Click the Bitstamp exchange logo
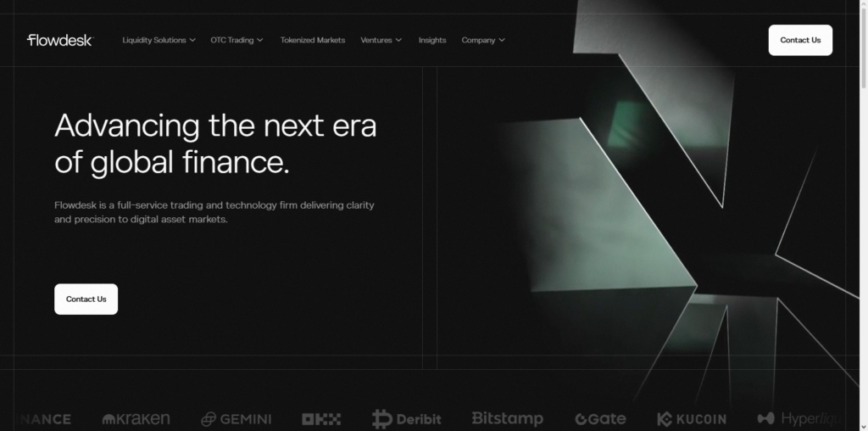The width and height of the screenshot is (868, 431). point(507,418)
